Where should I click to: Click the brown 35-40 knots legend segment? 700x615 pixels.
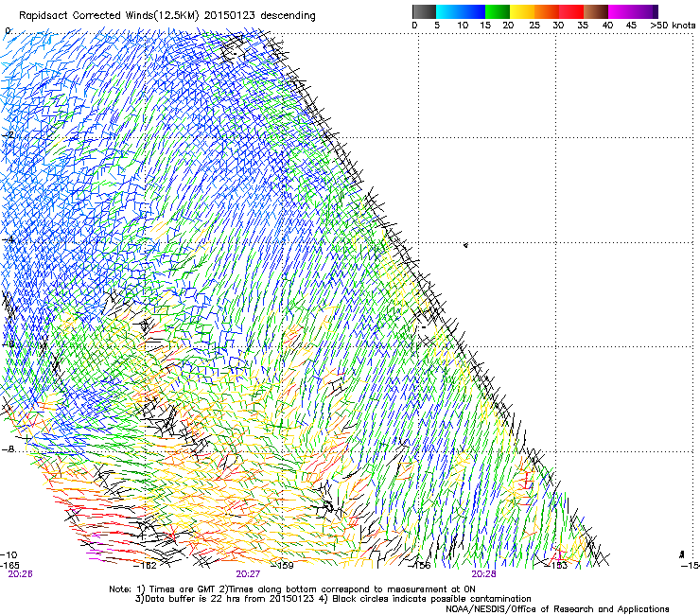596,11
